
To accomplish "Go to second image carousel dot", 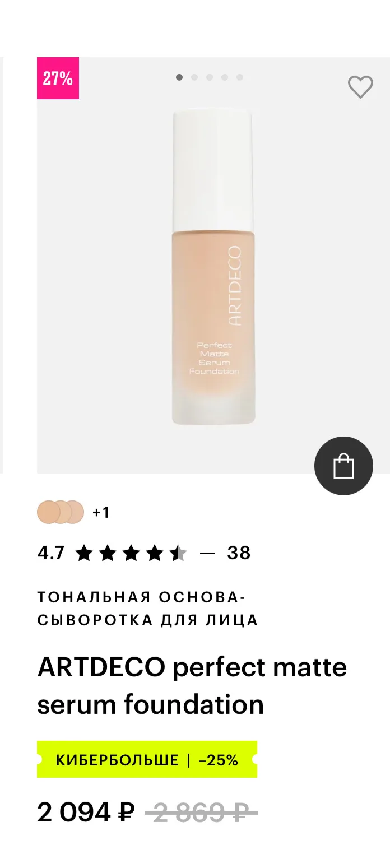I will [194, 77].
